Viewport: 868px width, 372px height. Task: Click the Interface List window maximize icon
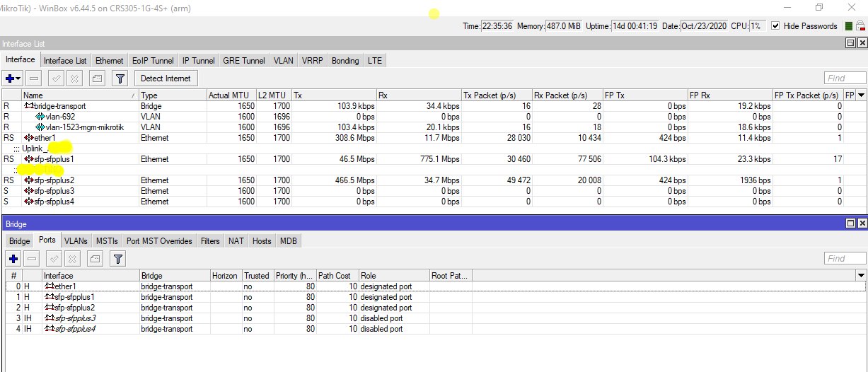tap(850, 43)
